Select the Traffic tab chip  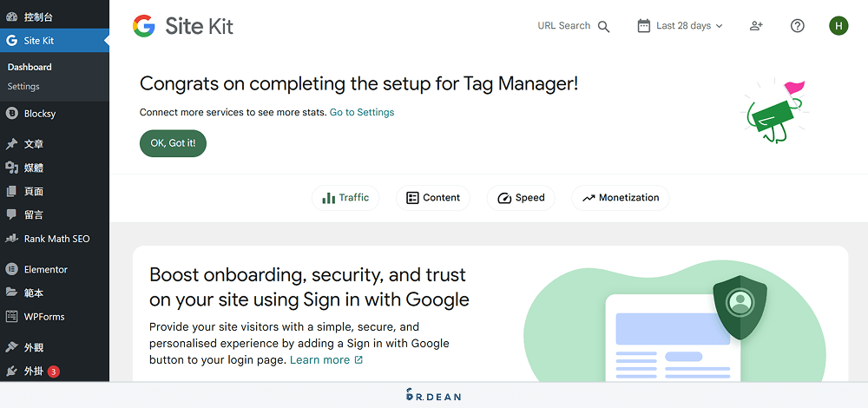click(x=345, y=198)
